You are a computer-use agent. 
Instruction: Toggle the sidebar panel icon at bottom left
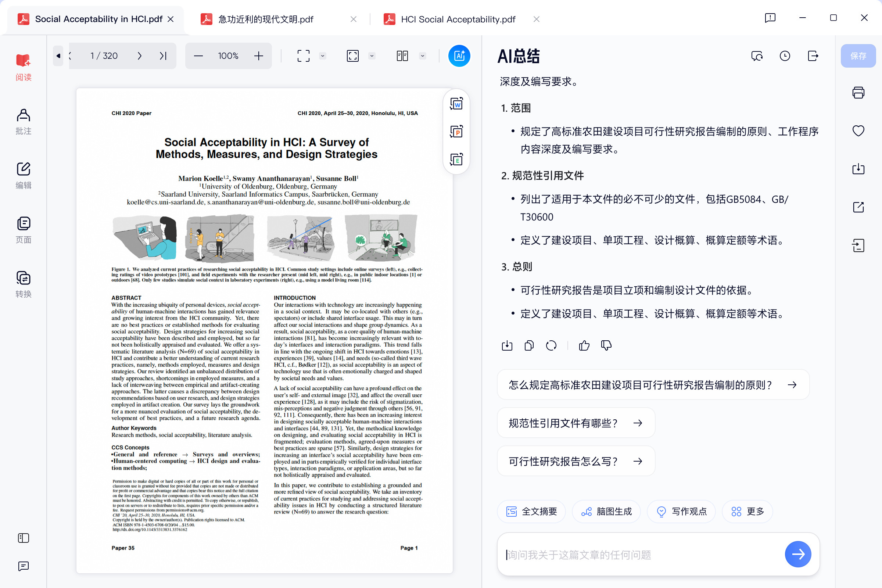tap(23, 538)
